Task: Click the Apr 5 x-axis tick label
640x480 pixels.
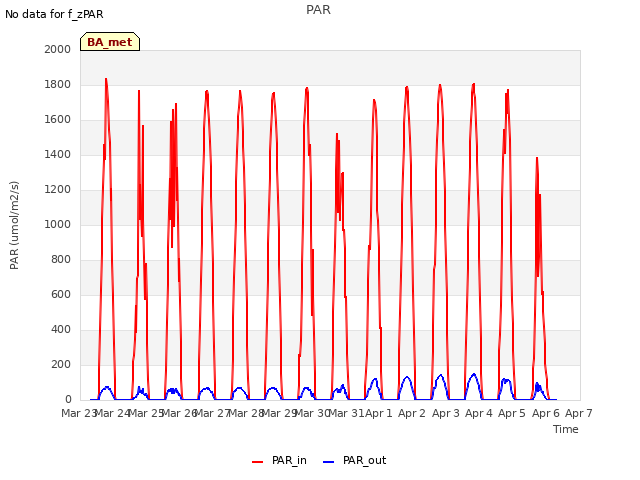Action: (x=512, y=413)
